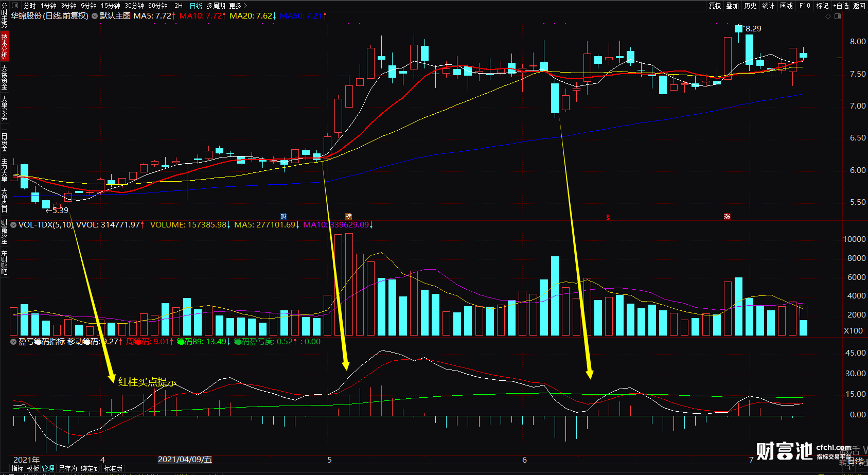Screen dimensions: 868x475
Task: Switch to 分时 timeframe
Action: coord(30,6)
